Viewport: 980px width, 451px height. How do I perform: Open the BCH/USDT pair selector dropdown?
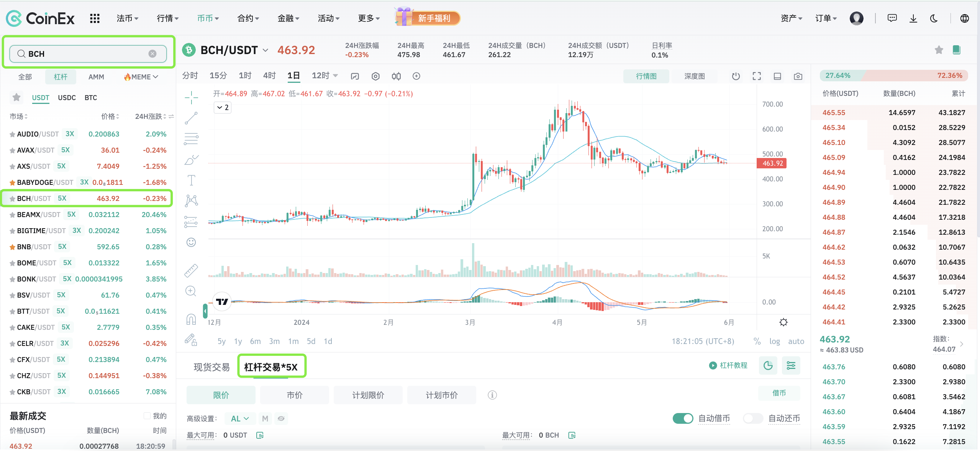[x=265, y=50]
